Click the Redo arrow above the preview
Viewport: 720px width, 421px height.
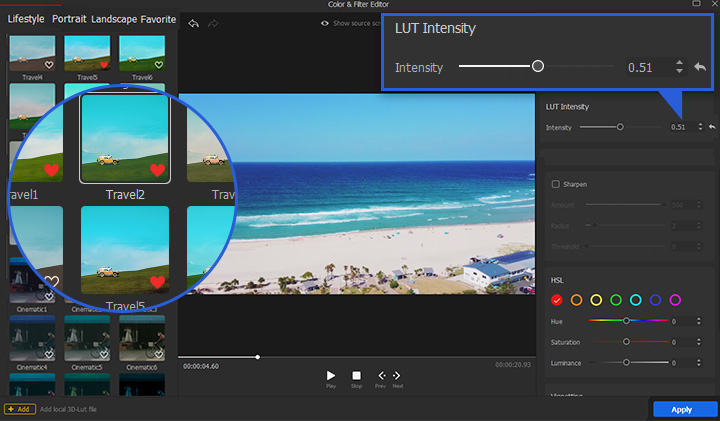(212, 23)
